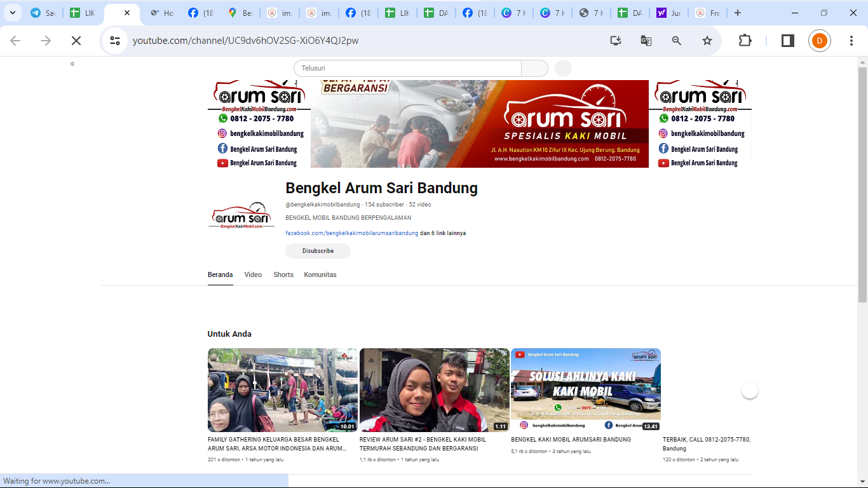Go back to previous page
Image resolution: width=868 pixels, height=488 pixels.
15,41
